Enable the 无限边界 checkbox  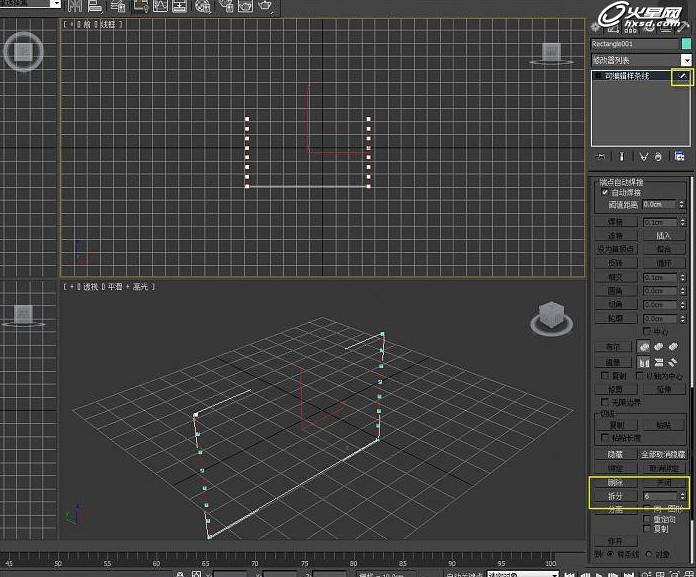point(605,402)
